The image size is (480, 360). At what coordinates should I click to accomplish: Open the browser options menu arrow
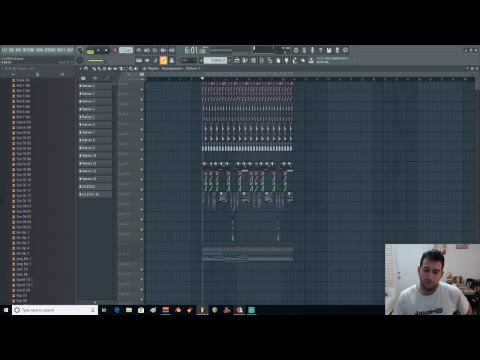click(x=3, y=69)
